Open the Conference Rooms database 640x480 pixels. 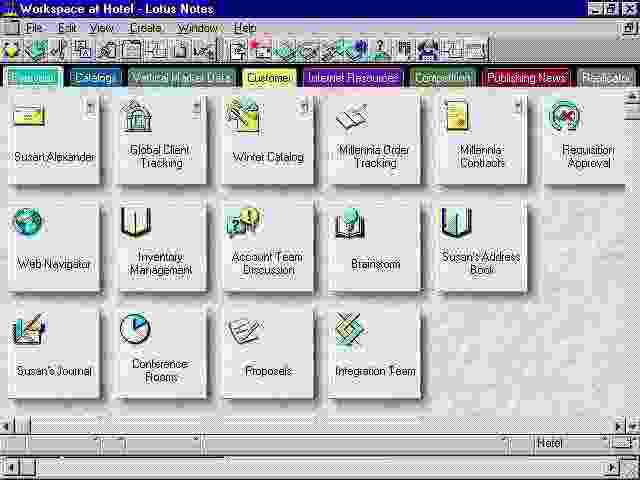[162, 354]
